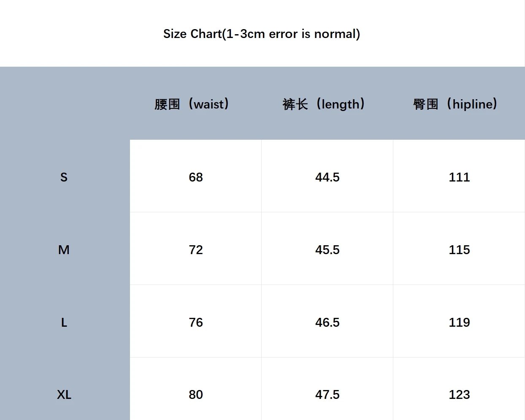Image resolution: width=525 pixels, height=420 pixels.
Task: Click the length value 44.5 cell
Action: 327,176
